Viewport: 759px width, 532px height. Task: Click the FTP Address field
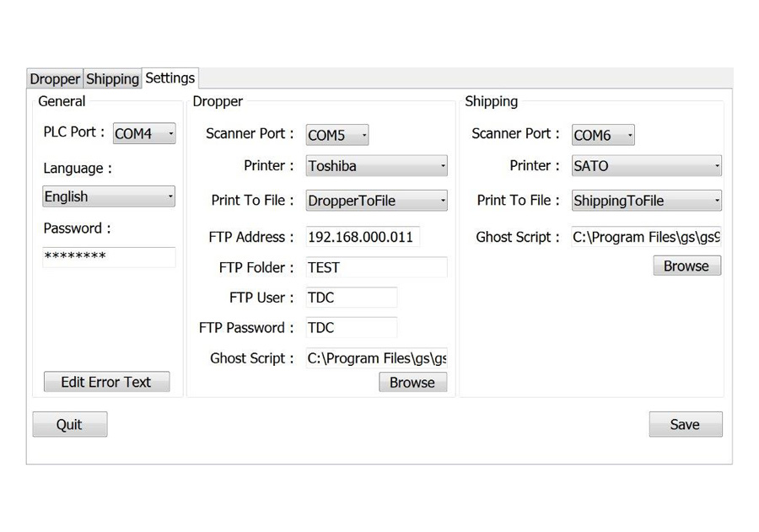[363, 237]
